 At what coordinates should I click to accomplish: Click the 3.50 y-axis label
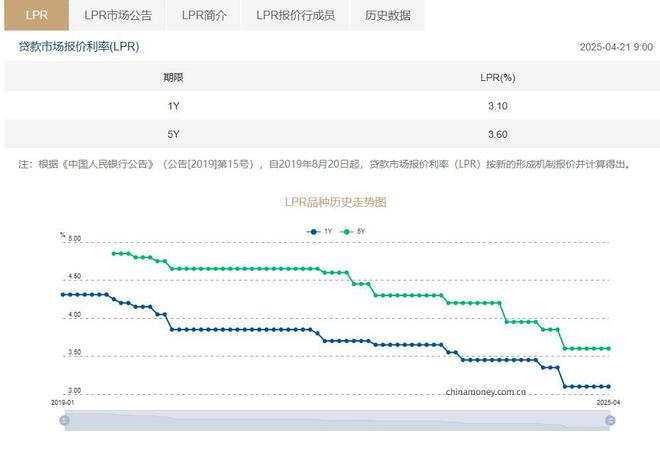pyautogui.click(x=74, y=352)
